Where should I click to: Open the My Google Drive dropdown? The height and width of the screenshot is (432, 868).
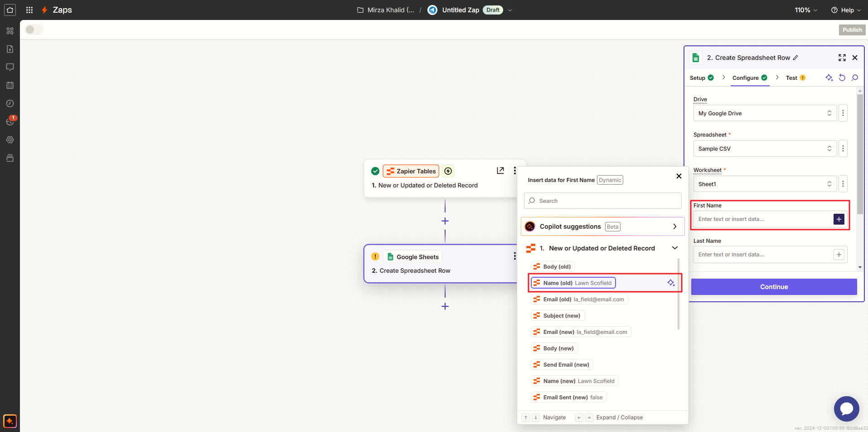point(764,113)
